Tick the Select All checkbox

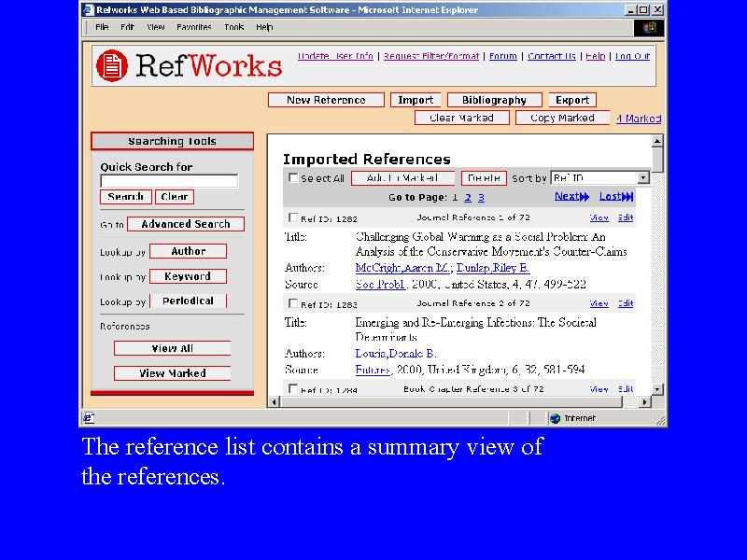pyautogui.click(x=293, y=177)
